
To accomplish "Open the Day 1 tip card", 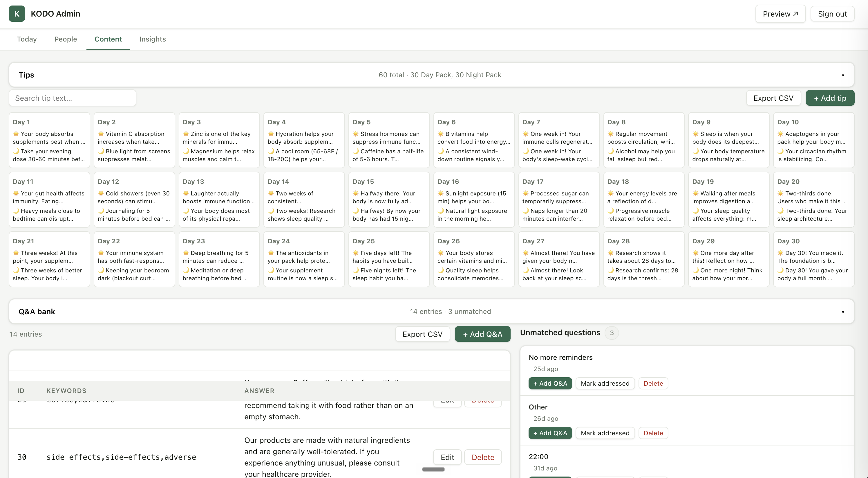I will tap(49, 140).
